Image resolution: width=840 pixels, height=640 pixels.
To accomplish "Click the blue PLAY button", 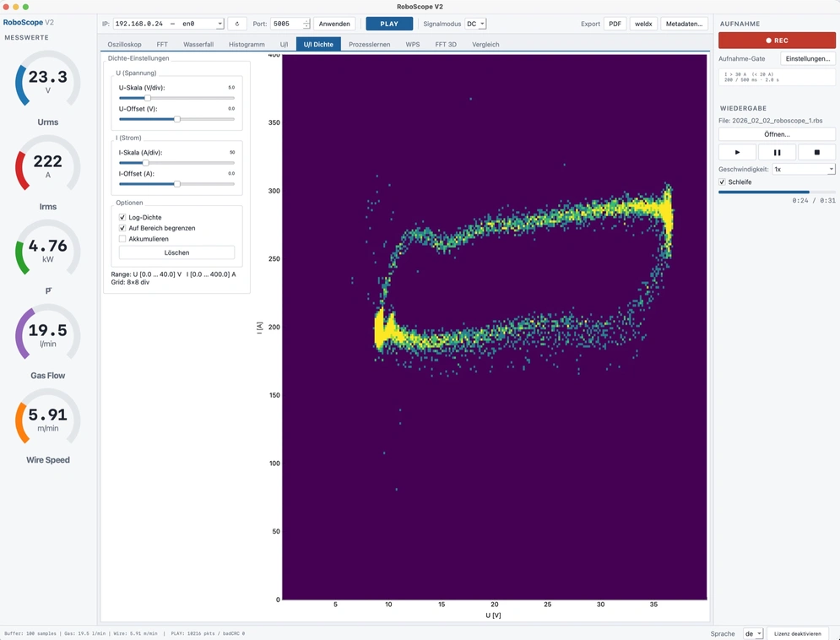I will [x=389, y=24].
